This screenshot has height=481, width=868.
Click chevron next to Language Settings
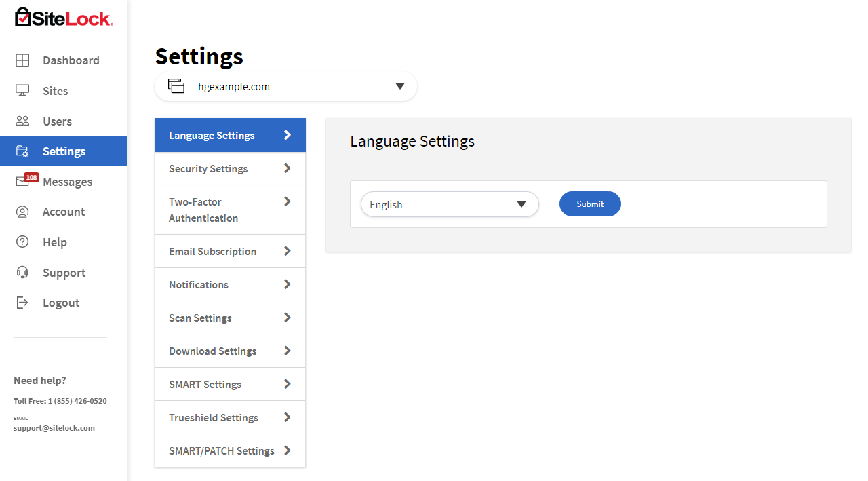[288, 134]
